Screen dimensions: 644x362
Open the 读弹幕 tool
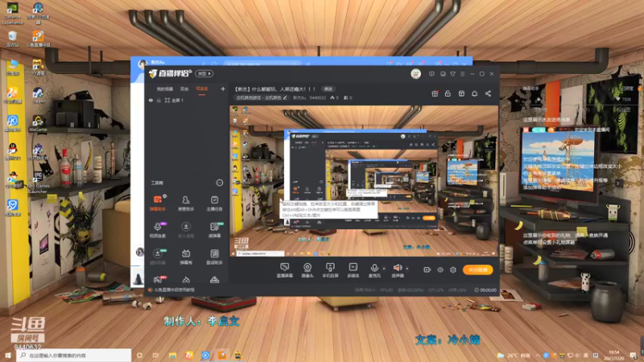[x=214, y=230]
